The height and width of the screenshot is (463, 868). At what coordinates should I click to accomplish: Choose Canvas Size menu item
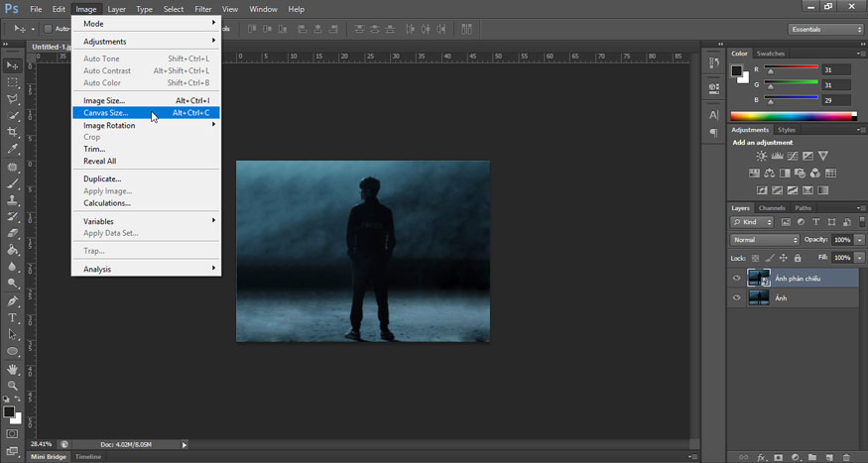[x=146, y=113]
